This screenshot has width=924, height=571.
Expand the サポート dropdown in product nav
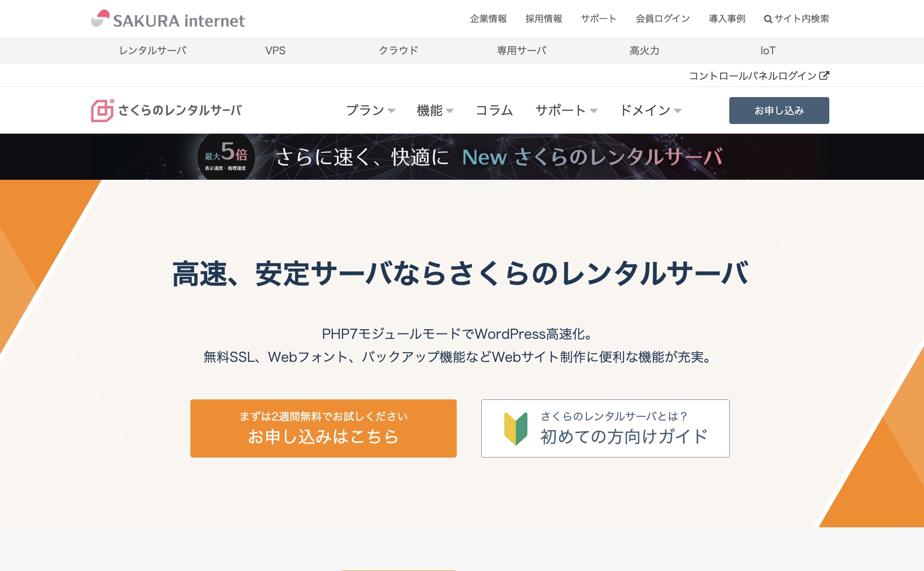[566, 111]
